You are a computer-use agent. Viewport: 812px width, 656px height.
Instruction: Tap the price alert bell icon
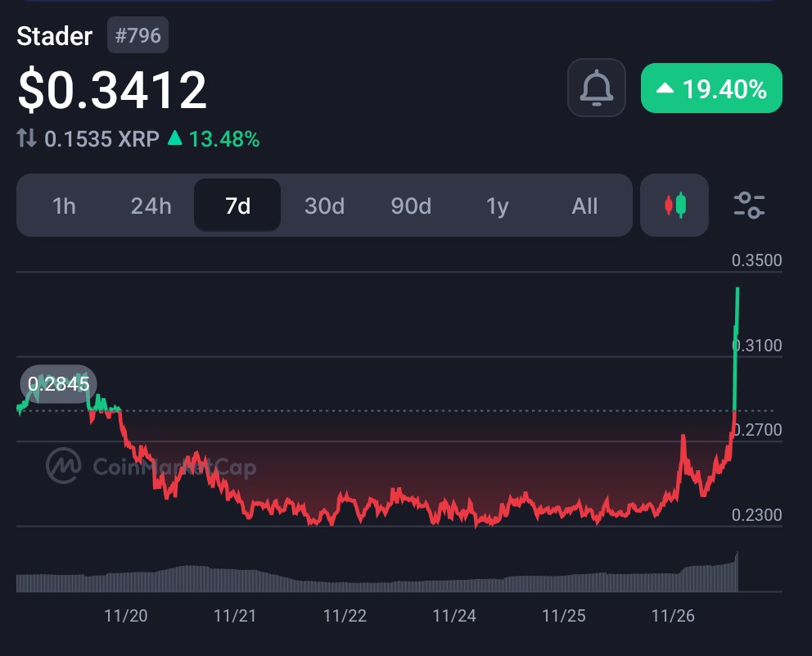597,88
